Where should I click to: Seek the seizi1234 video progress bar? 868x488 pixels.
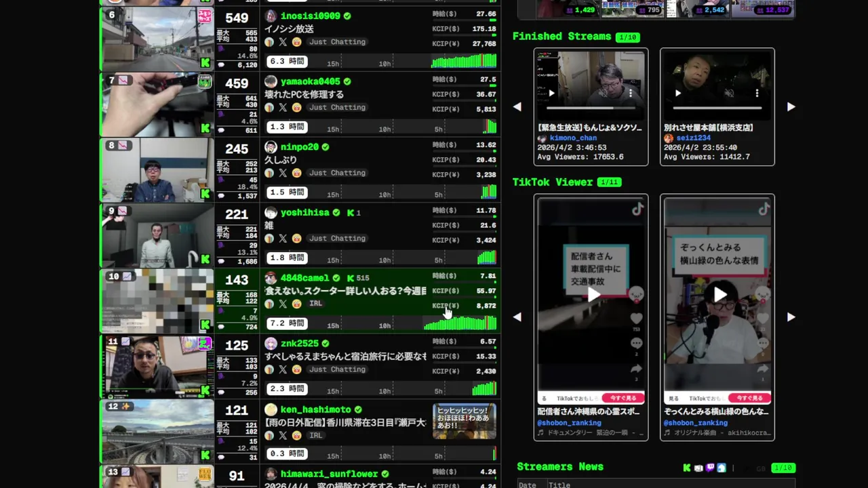coord(717,108)
